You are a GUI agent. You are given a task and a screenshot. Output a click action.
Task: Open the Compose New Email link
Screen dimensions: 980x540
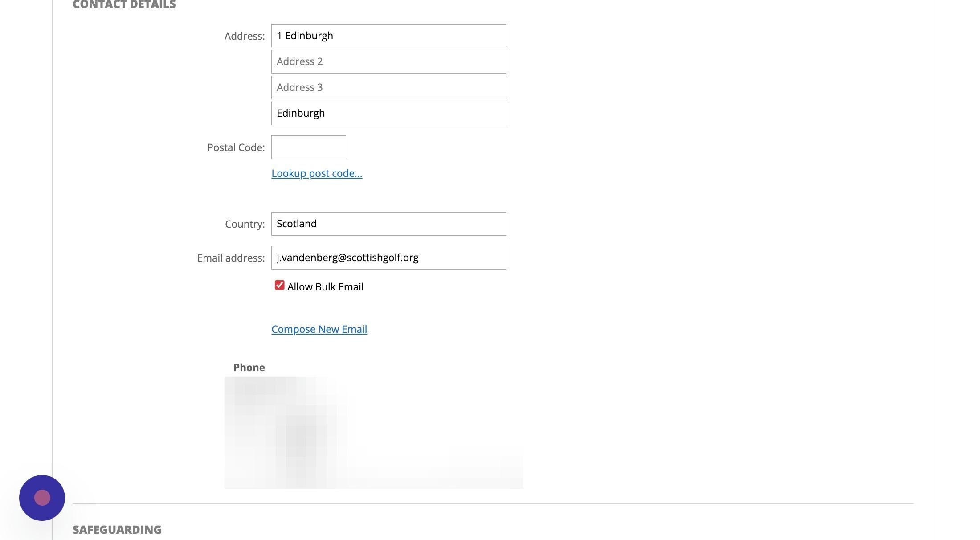click(319, 329)
